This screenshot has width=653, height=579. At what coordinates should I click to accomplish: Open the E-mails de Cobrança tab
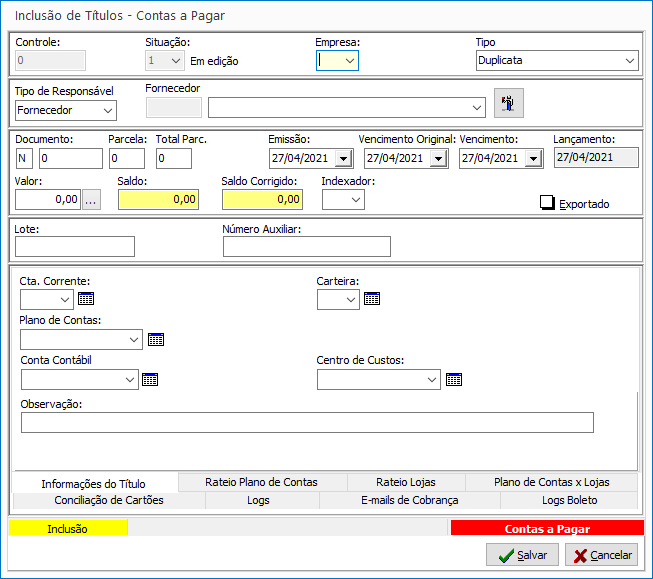pos(409,500)
